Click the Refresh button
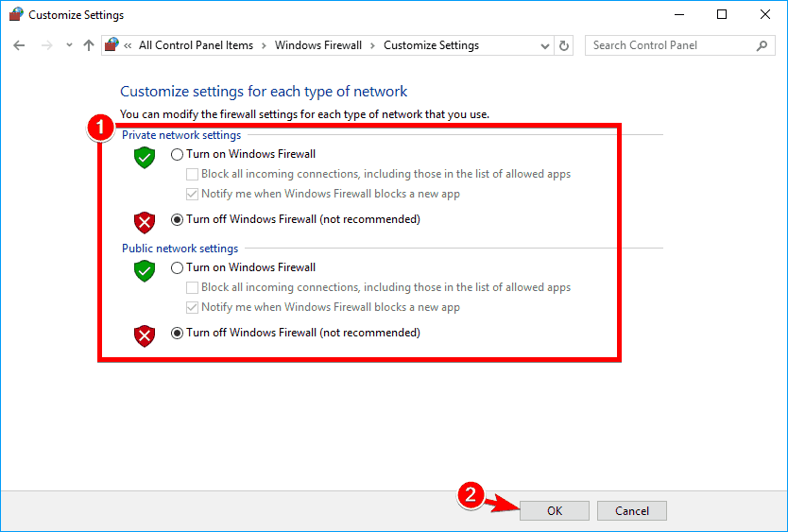The width and height of the screenshot is (788, 532). (x=564, y=45)
